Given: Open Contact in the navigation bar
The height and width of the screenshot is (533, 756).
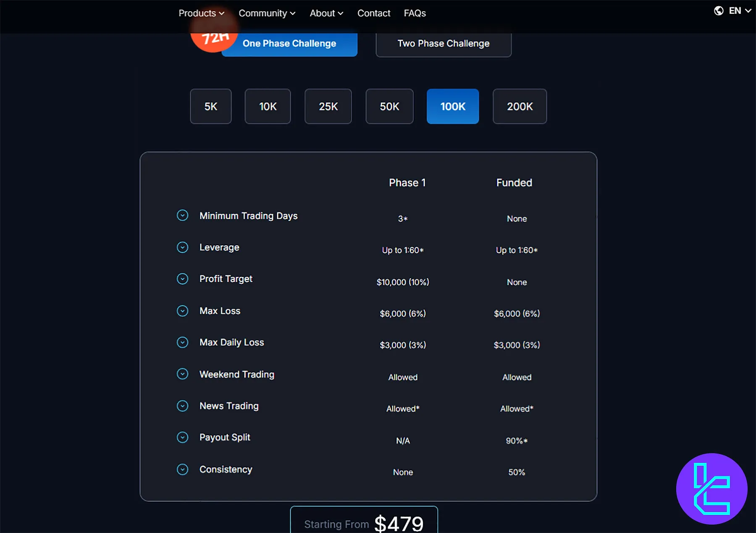Looking at the screenshot, I should tap(374, 13).
